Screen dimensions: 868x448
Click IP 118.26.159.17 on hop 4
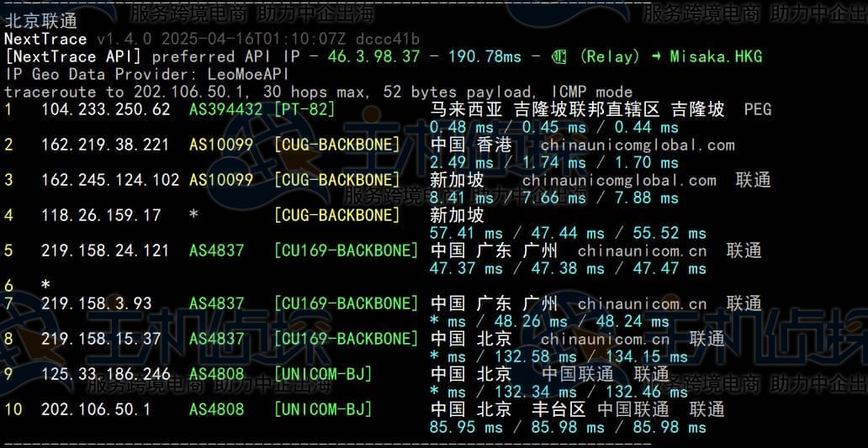(x=101, y=215)
